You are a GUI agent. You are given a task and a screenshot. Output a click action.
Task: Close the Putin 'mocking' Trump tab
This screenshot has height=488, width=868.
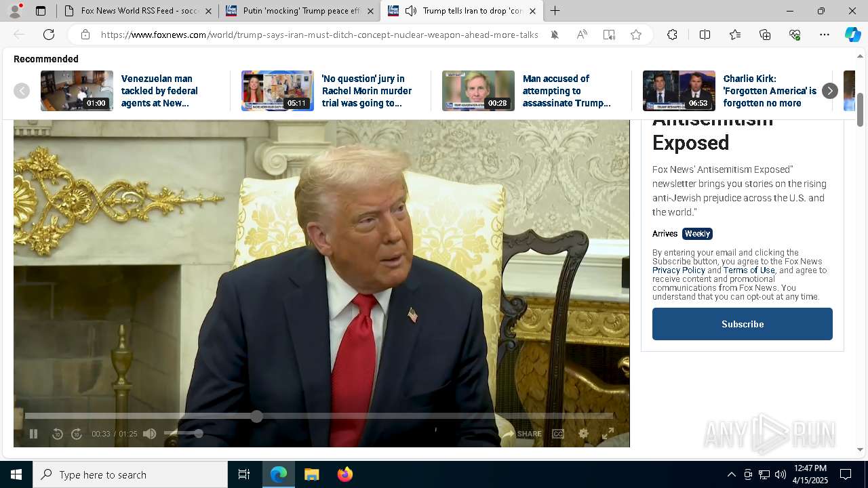370,11
